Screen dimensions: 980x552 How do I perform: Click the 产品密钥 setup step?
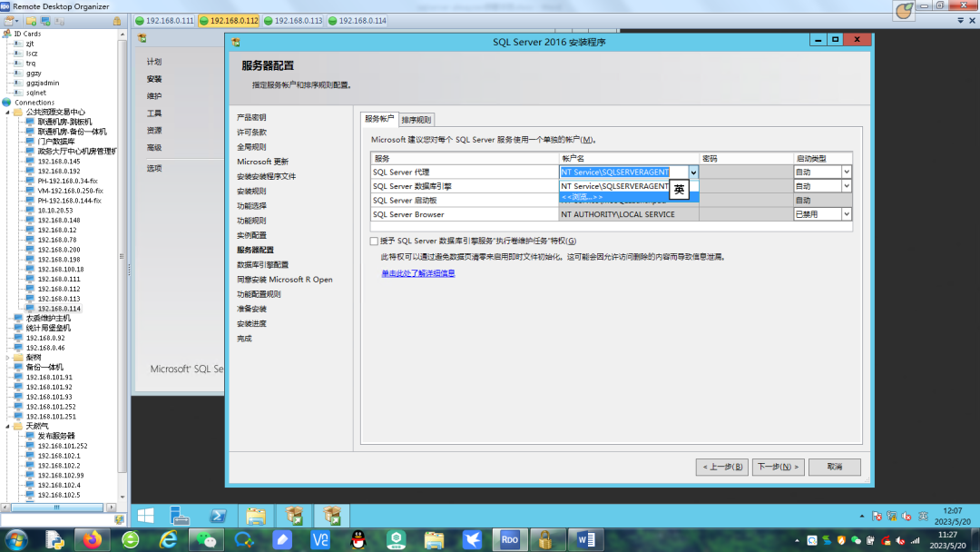[x=251, y=117]
